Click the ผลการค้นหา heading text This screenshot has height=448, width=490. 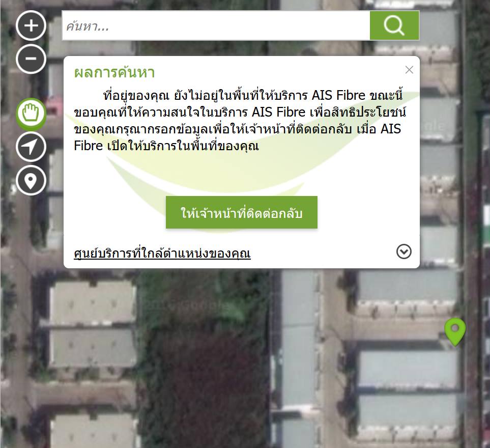tap(114, 72)
